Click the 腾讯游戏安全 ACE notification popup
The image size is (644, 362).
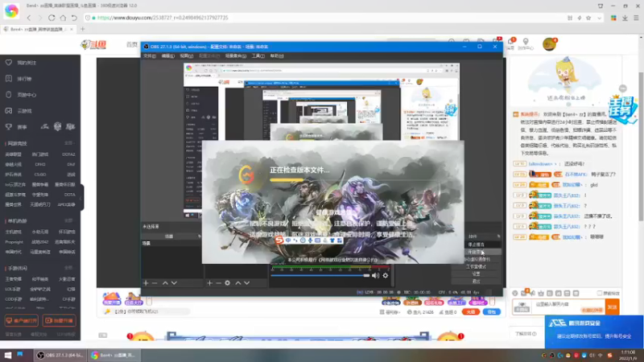tap(594, 331)
